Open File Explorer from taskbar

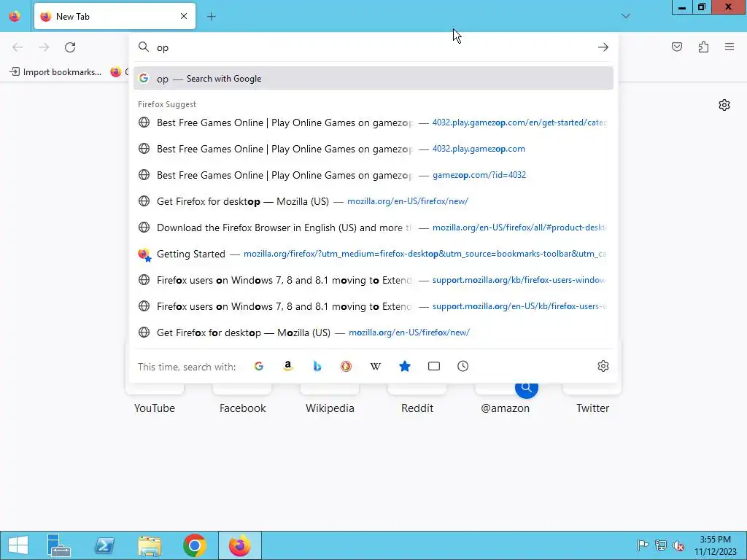point(149,545)
